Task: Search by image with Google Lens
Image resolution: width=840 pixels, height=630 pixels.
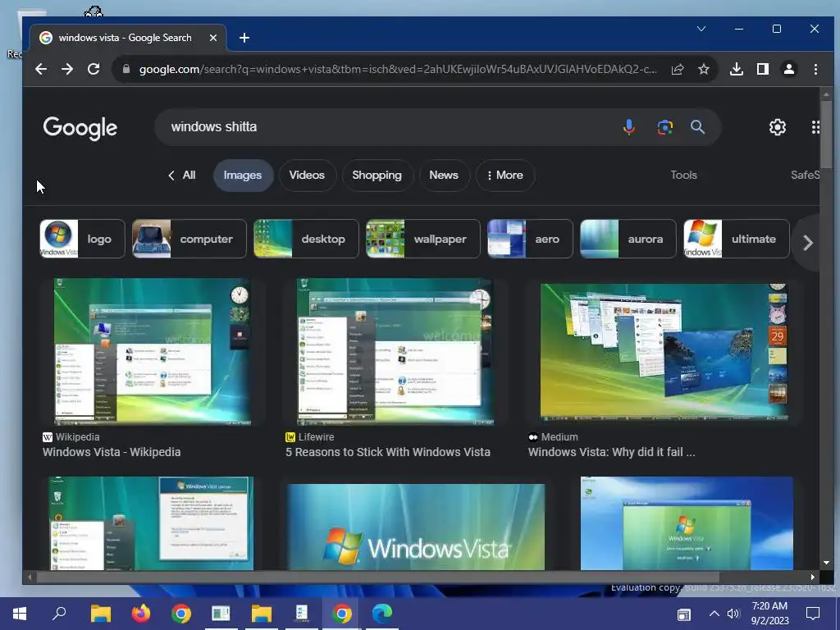Action: (664, 127)
